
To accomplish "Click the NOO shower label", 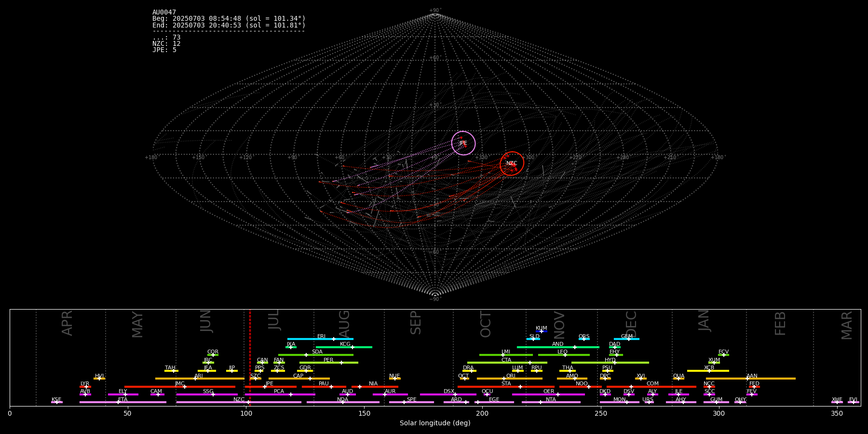I will (582, 384).
